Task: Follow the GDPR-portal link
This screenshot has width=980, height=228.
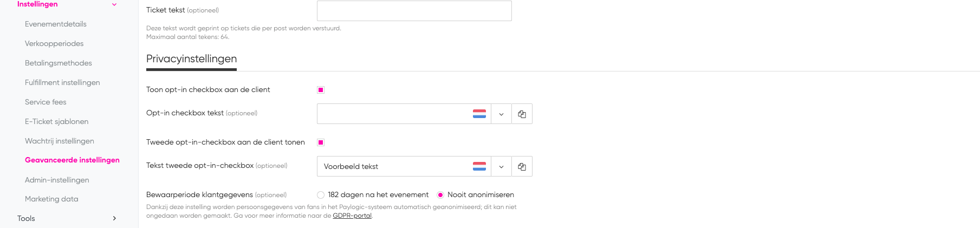Action: [352, 216]
